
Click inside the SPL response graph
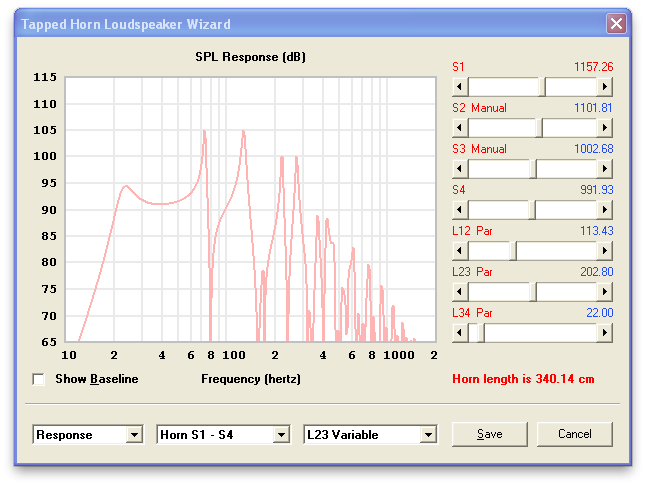click(250, 209)
